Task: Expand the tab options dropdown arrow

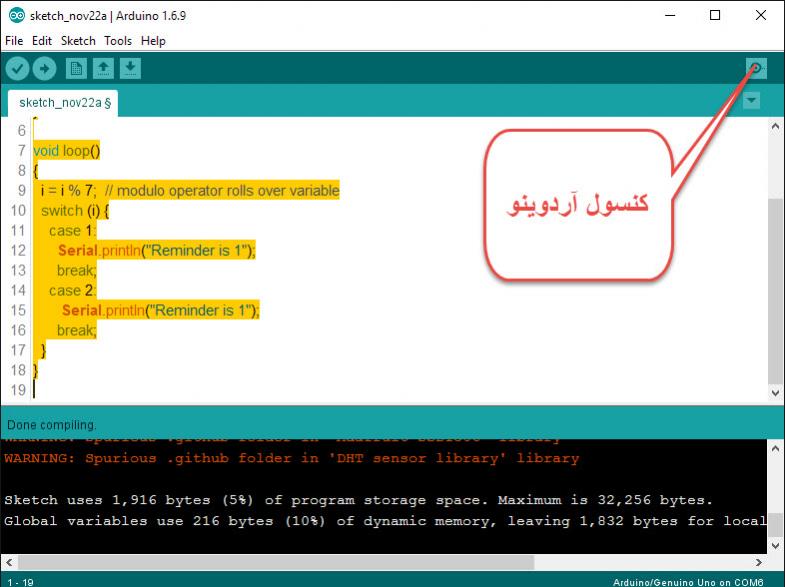Action: pos(751,101)
